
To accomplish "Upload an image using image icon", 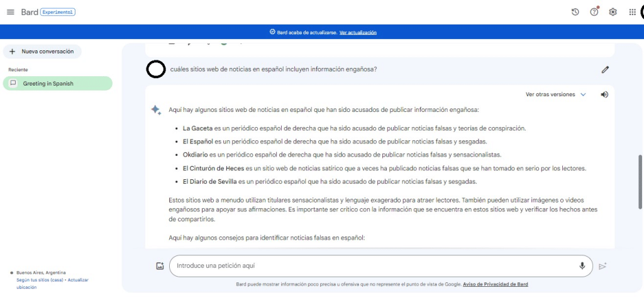I will click(160, 266).
